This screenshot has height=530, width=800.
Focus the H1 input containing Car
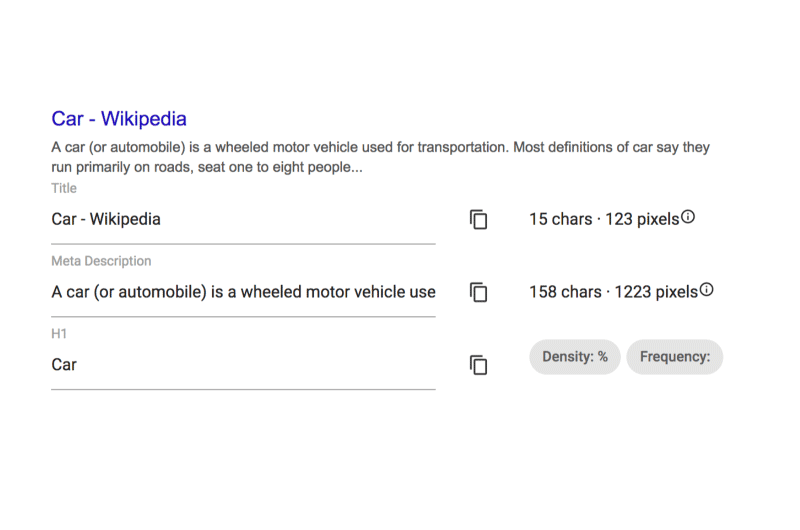click(x=243, y=365)
